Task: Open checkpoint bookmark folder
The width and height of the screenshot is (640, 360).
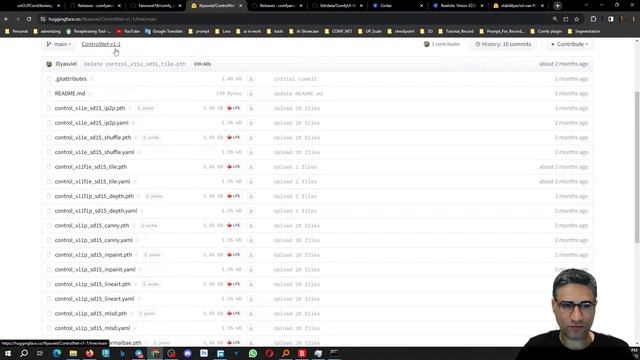Action: coord(401,31)
